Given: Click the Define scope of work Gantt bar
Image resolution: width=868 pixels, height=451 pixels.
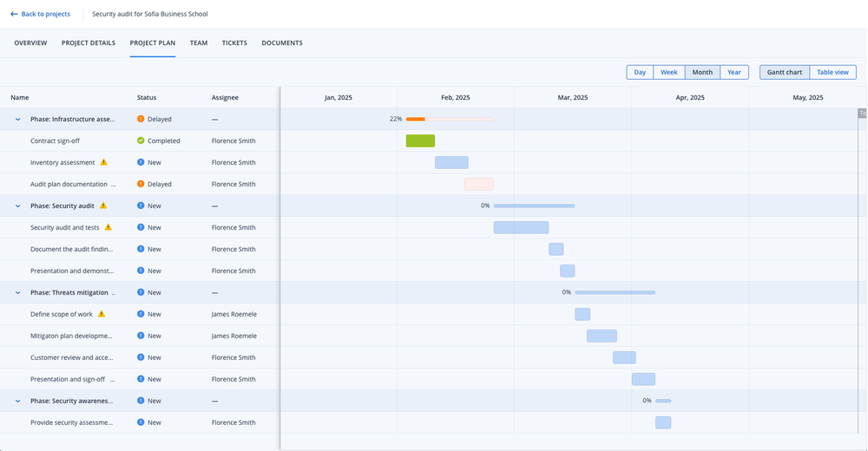Looking at the screenshot, I should pyautogui.click(x=582, y=314).
